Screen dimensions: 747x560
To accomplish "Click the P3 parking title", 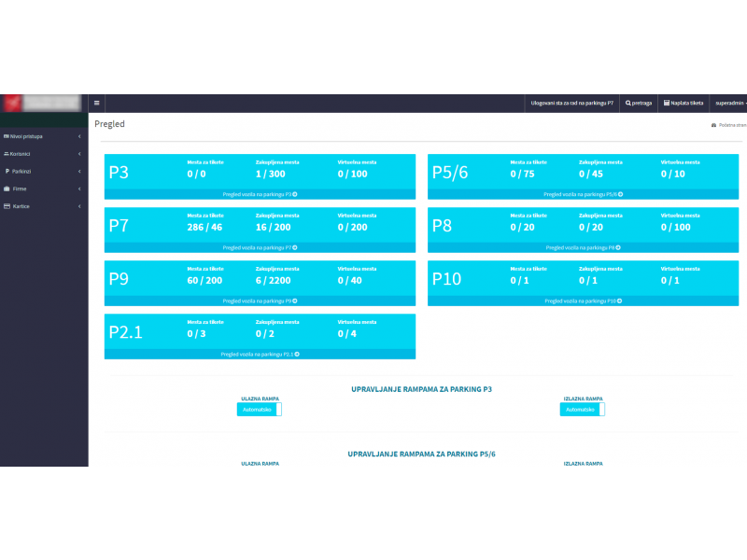I will tap(119, 172).
